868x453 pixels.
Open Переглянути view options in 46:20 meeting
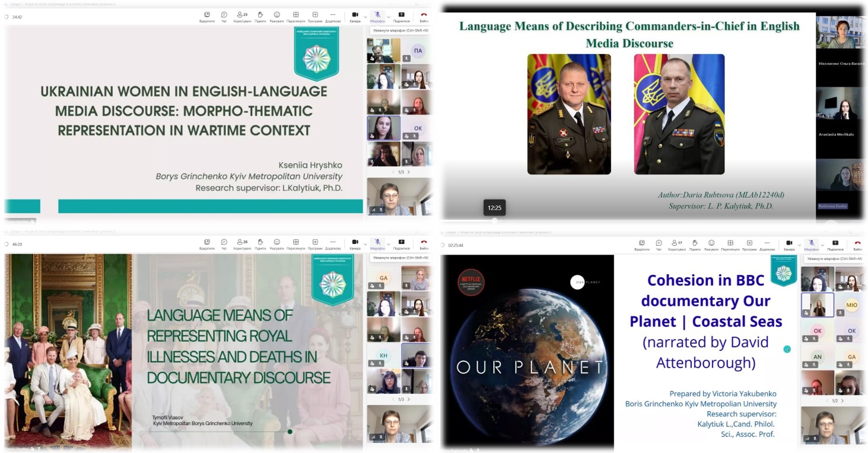tap(295, 244)
